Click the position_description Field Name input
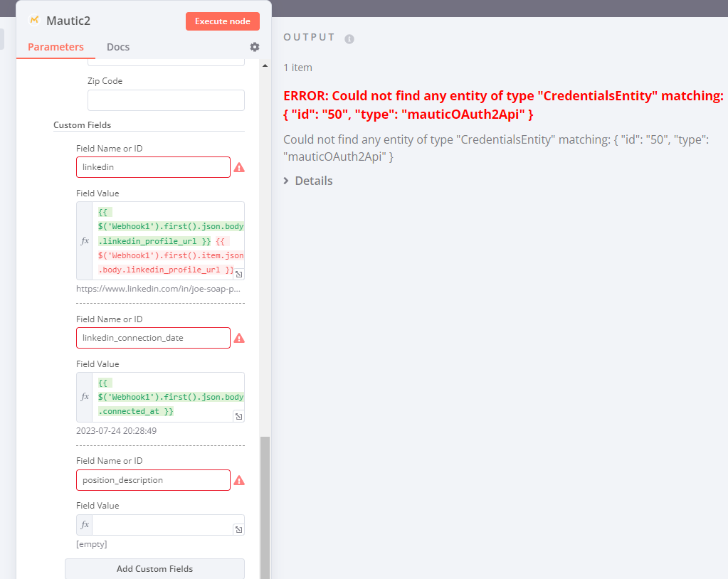Image resolution: width=728 pixels, height=579 pixels. click(153, 479)
